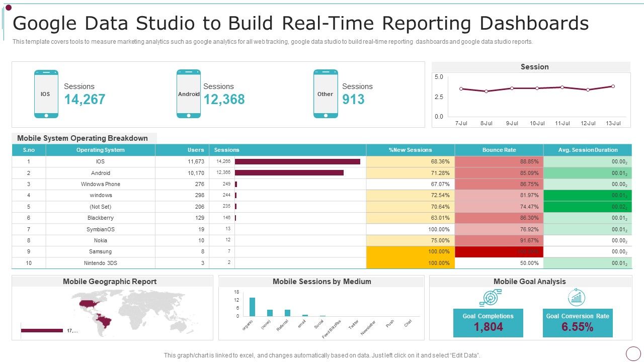The image size is (644, 362).
Task: Click the IOS phone icon
Action: [x=46, y=94]
